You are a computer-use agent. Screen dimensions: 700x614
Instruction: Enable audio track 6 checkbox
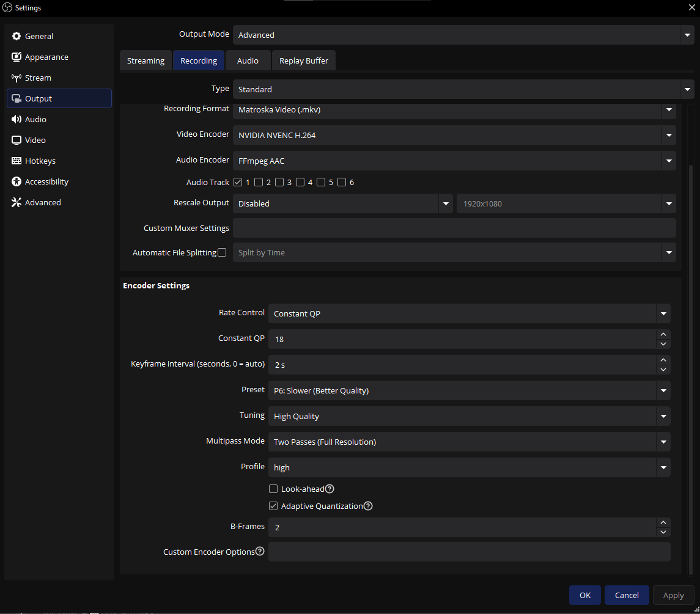(x=342, y=182)
